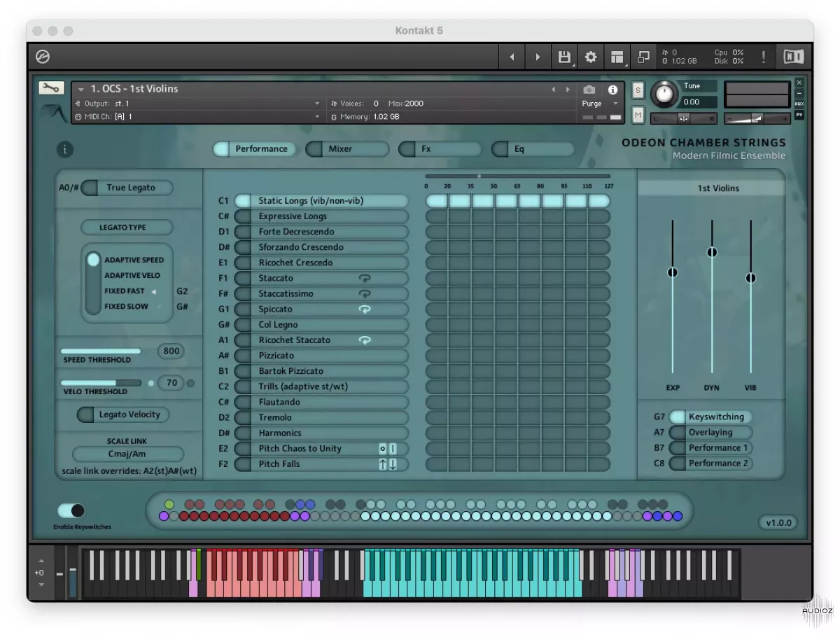Open the Purge dropdown menu
The height and width of the screenshot is (635, 840).
point(601,104)
